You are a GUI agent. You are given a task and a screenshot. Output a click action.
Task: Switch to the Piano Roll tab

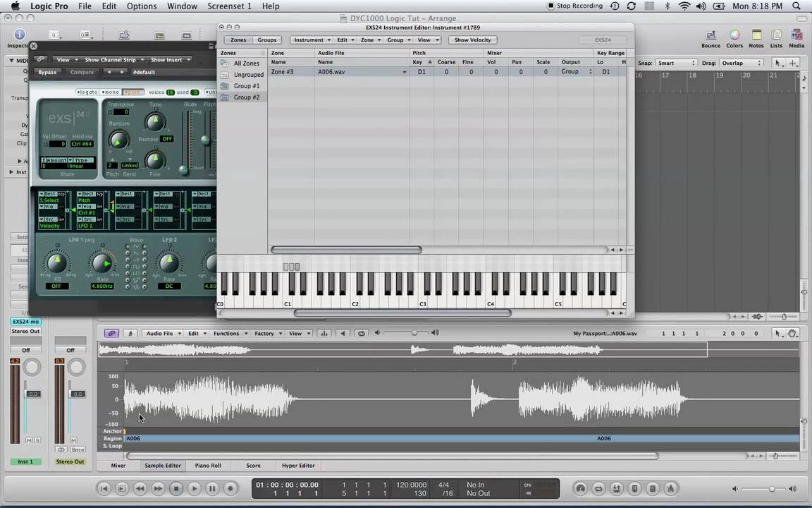click(208, 466)
